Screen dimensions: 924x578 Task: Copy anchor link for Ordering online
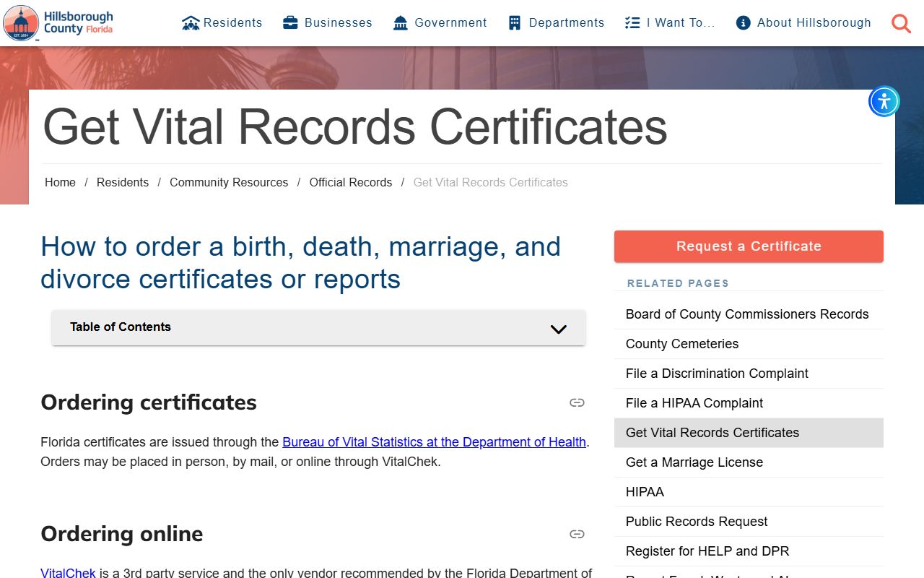[x=577, y=534]
